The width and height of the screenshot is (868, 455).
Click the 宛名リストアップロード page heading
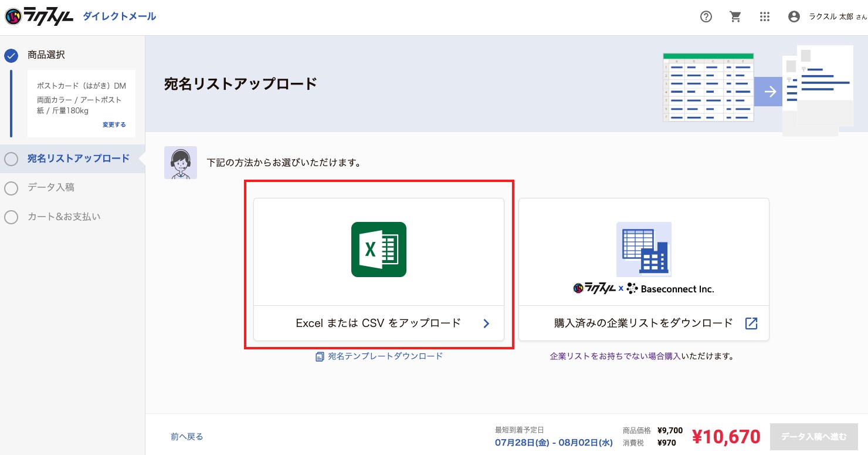pos(240,84)
